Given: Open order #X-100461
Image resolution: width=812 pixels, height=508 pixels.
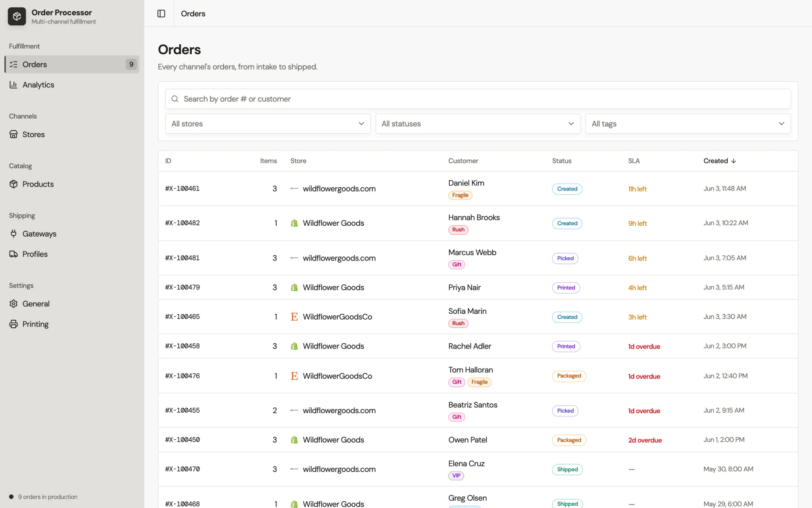Looking at the screenshot, I should 182,189.
